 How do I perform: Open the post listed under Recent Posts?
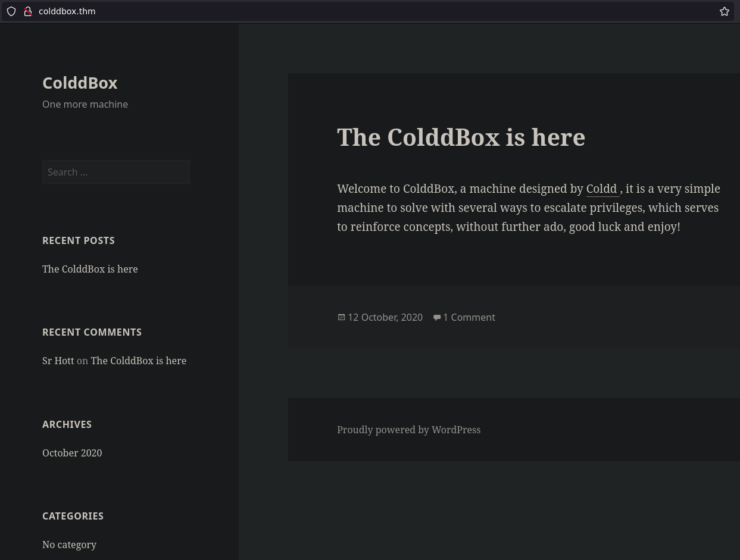click(x=90, y=269)
